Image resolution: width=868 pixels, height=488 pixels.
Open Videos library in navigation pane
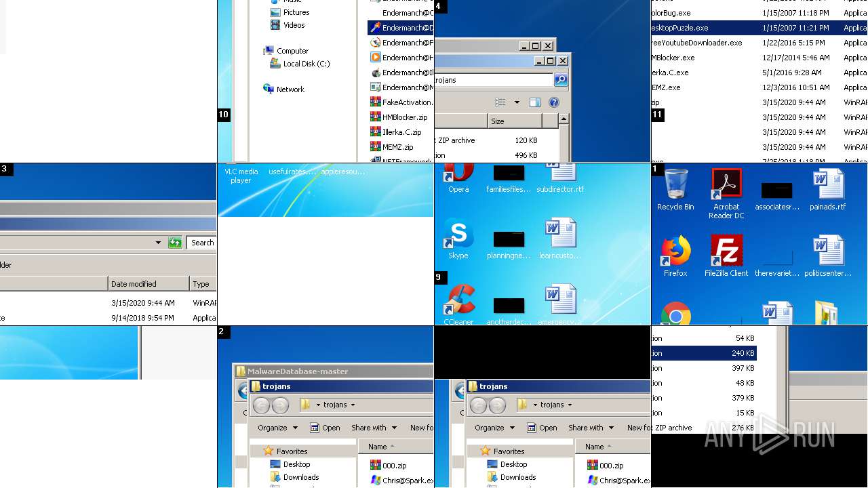tap(288, 25)
